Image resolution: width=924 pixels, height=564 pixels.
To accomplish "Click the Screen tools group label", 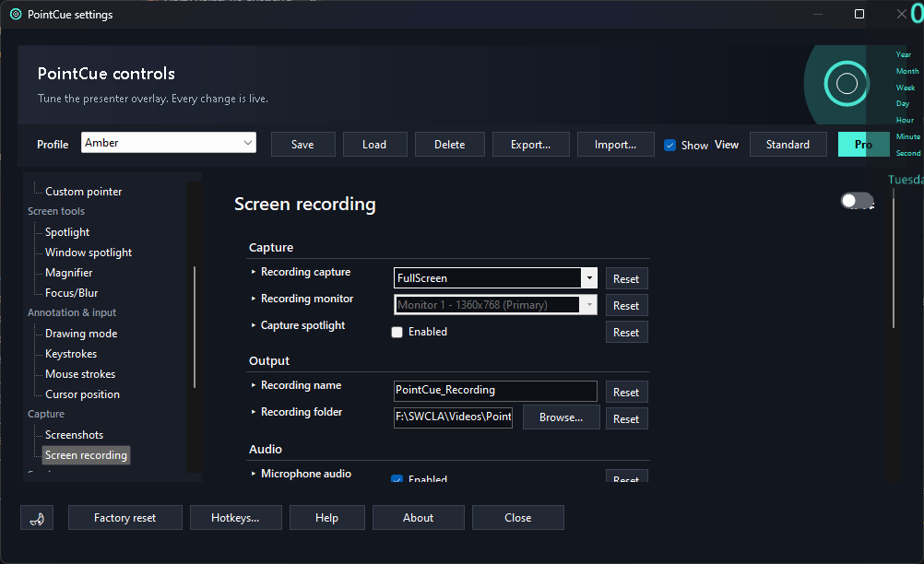I will coord(56,211).
